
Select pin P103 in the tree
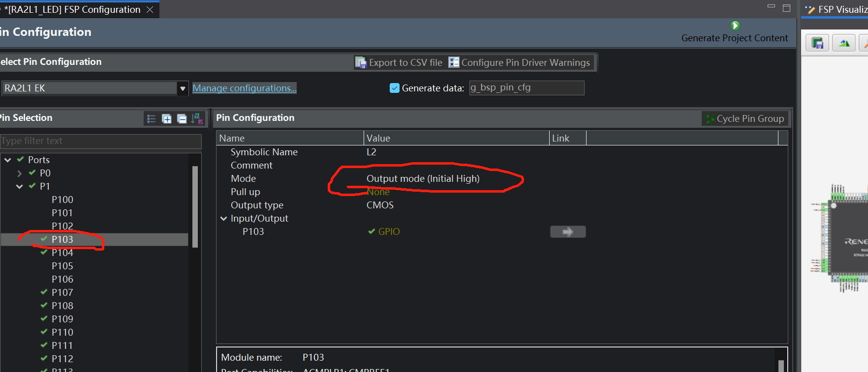coord(62,239)
